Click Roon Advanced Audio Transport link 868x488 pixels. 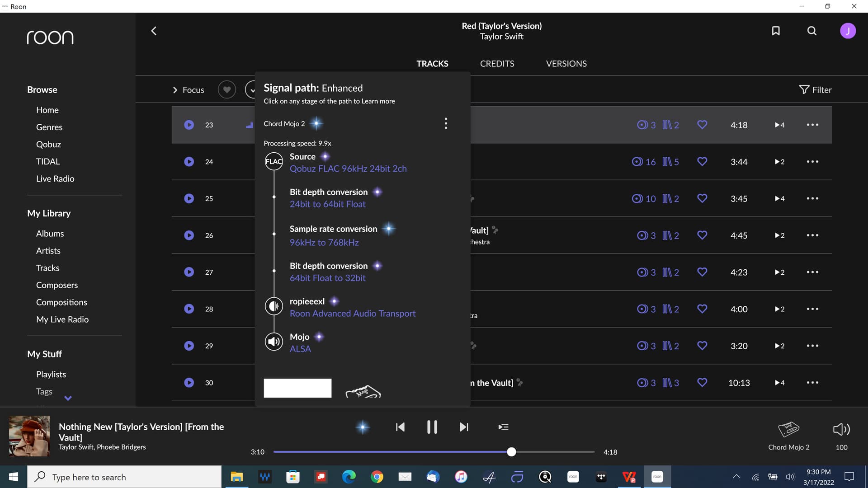(x=353, y=314)
